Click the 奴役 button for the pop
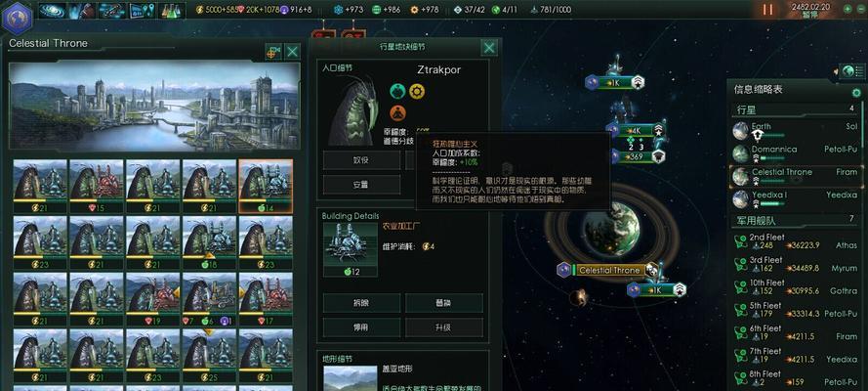 361,160
